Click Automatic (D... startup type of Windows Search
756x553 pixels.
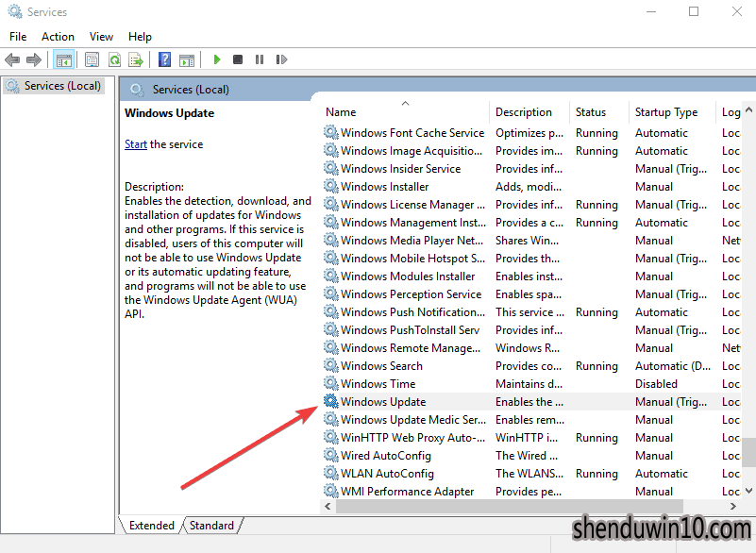[673, 366]
